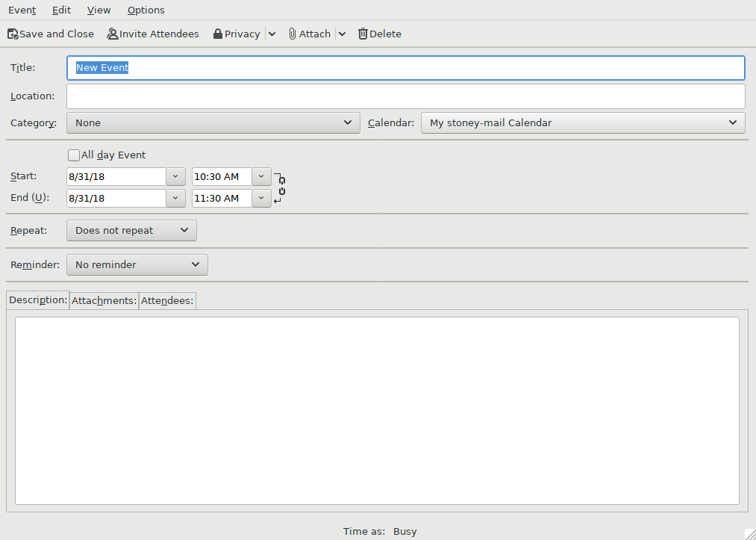Open the Privacy dropdown arrow
The width and height of the screenshot is (756, 540).
[272, 34]
